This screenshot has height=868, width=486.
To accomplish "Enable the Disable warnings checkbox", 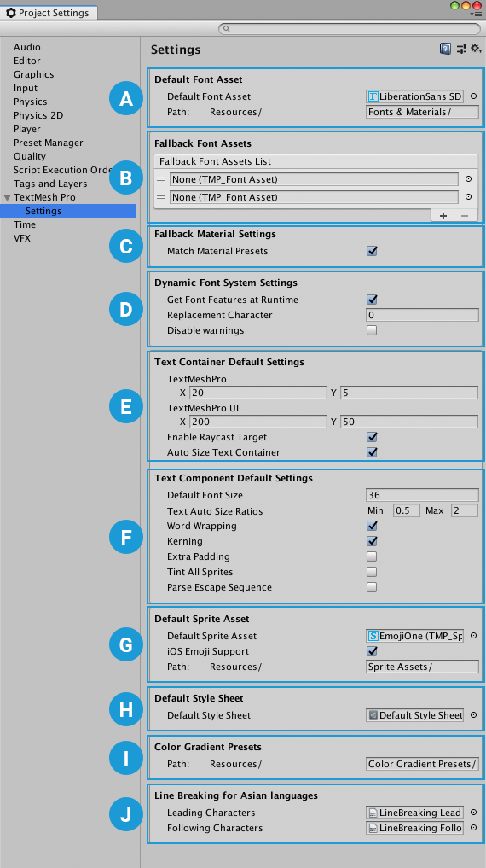I will (372, 330).
